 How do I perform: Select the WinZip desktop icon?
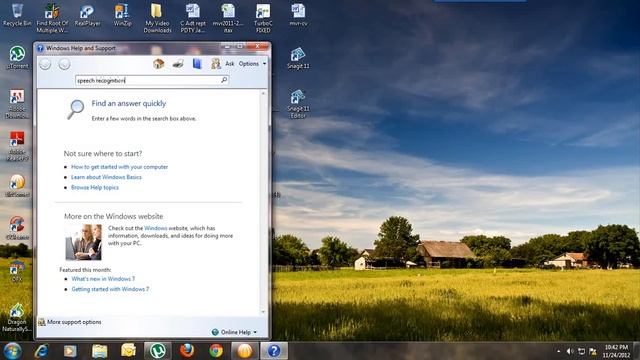[122, 15]
